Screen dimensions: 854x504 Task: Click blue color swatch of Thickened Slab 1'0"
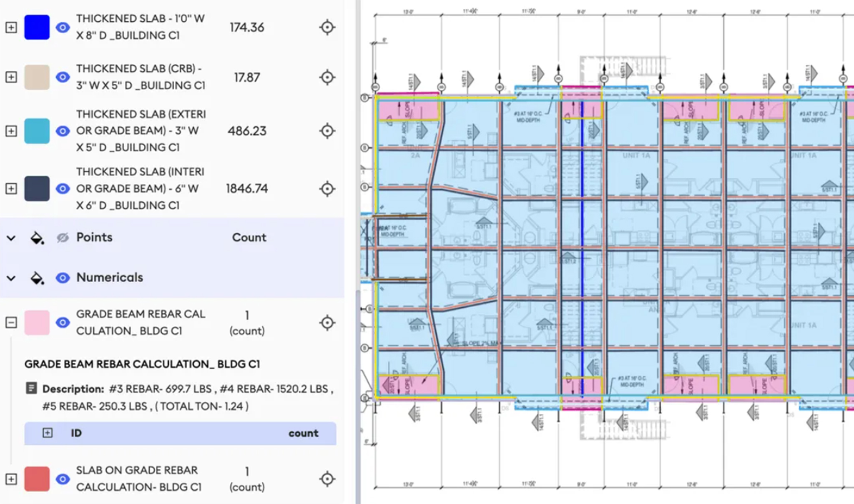click(x=37, y=28)
